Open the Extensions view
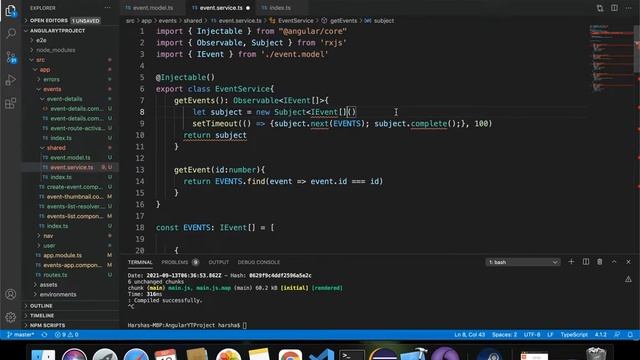Viewport: 640px width, 360px height. [11, 103]
